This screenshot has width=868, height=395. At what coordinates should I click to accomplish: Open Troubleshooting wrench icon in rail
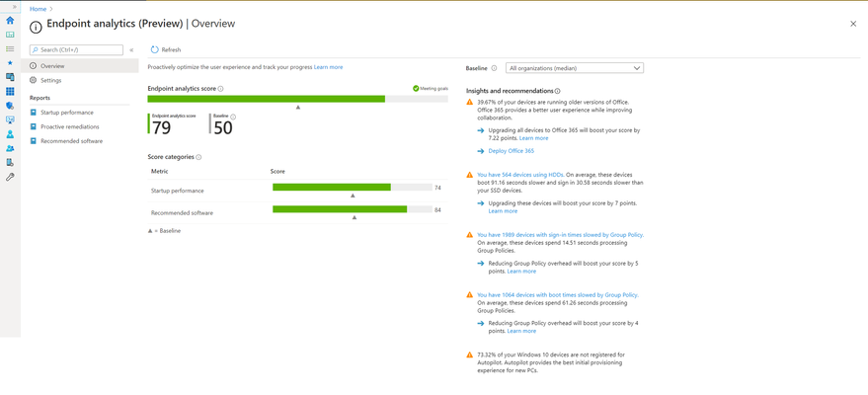point(10,177)
